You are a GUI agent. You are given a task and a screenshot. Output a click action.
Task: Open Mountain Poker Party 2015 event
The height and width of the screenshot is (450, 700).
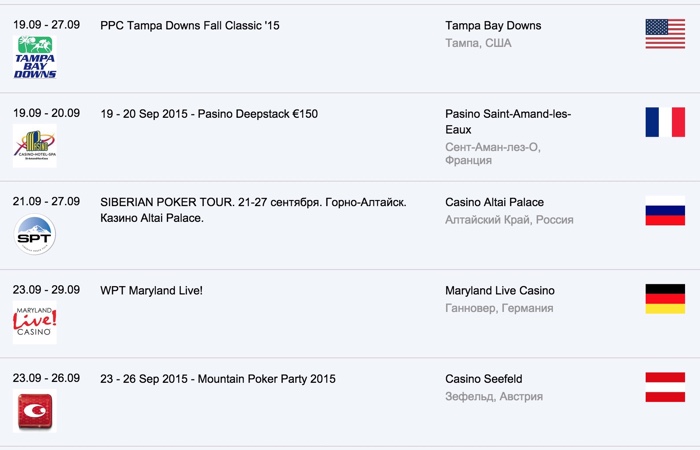(218, 379)
